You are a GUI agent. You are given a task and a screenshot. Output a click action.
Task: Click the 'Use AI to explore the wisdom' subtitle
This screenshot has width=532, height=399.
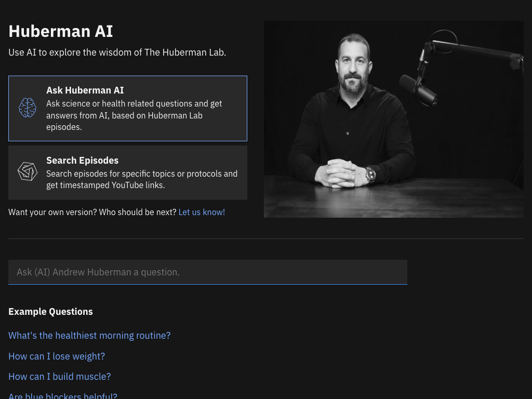[x=117, y=52]
